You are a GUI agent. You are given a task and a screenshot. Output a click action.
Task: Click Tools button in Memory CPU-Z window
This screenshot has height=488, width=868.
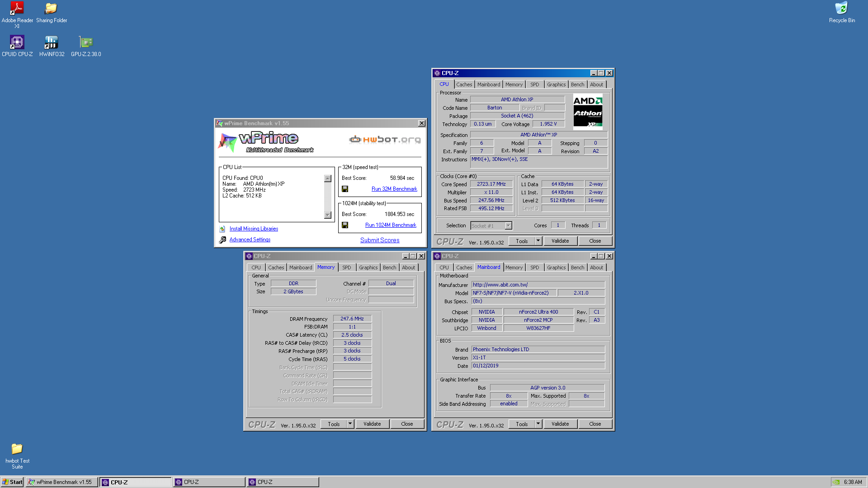[x=334, y=424]
